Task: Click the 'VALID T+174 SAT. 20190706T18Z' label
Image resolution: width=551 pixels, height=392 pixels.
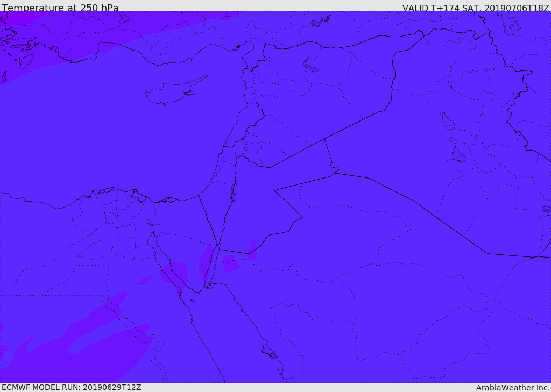Action: [x=476, y=8]
